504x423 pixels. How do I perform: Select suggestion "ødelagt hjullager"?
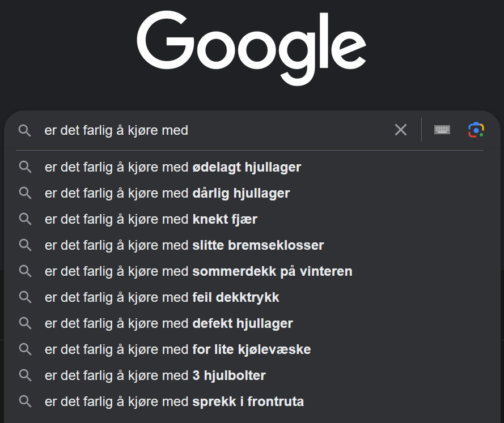click(x=173, y=167)
